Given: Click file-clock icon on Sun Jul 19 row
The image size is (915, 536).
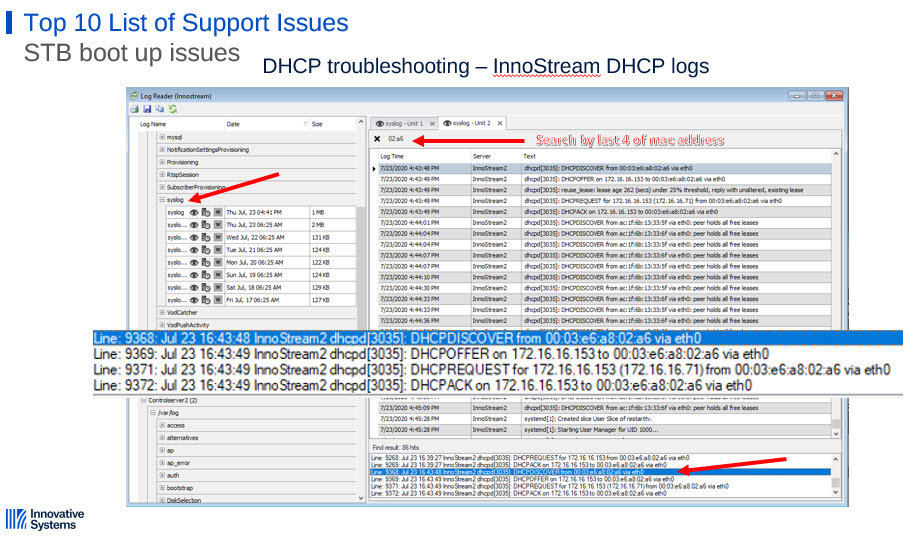Looking at the screenshot, I should point(205,275).
